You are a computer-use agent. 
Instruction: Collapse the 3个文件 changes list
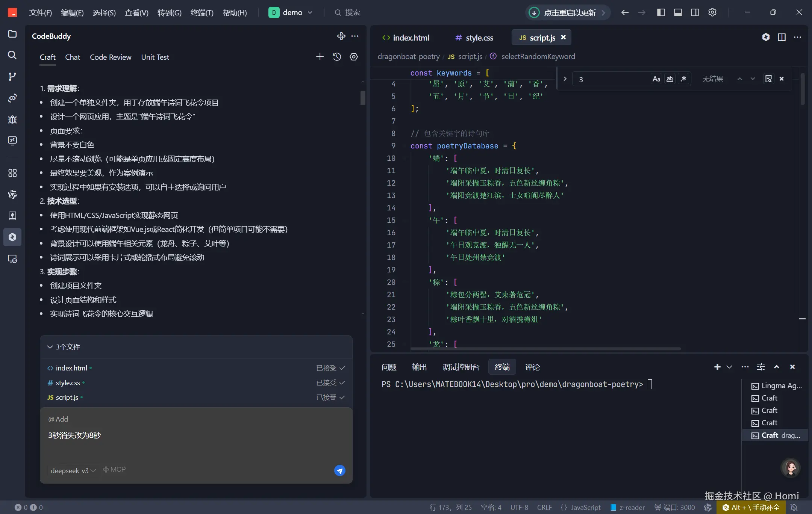pyautogui.click(x=50, y=347)
